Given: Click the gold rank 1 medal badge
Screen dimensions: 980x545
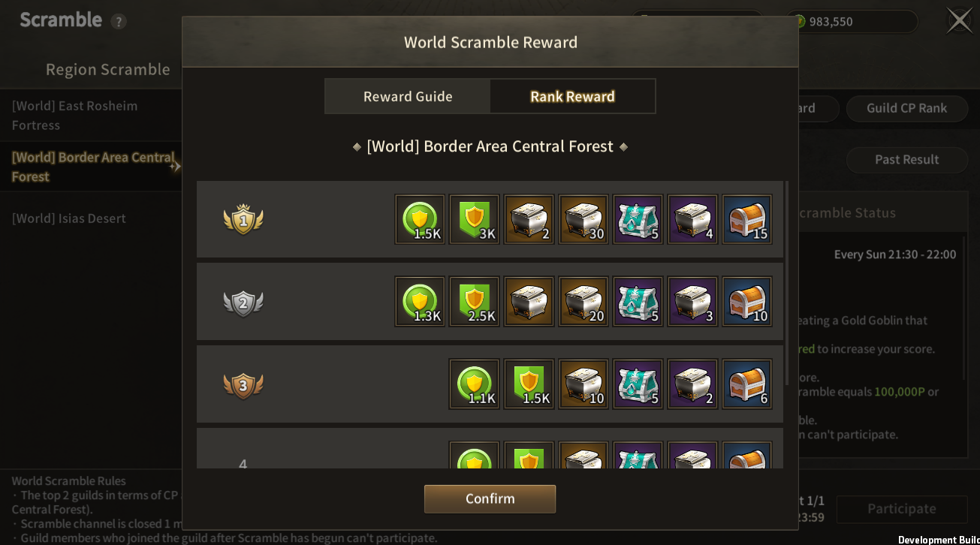Looking at the screenshot, I should click(243, 220).
